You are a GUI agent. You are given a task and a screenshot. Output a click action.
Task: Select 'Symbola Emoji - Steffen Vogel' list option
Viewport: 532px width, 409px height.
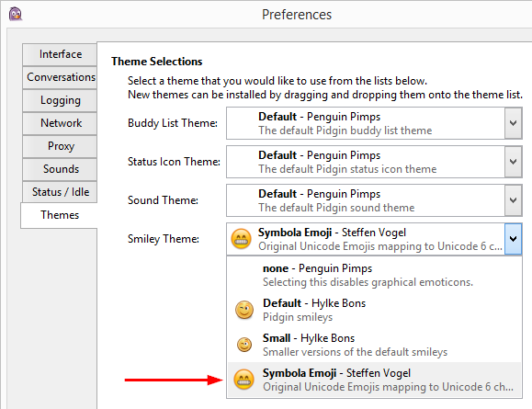point(374,380)
